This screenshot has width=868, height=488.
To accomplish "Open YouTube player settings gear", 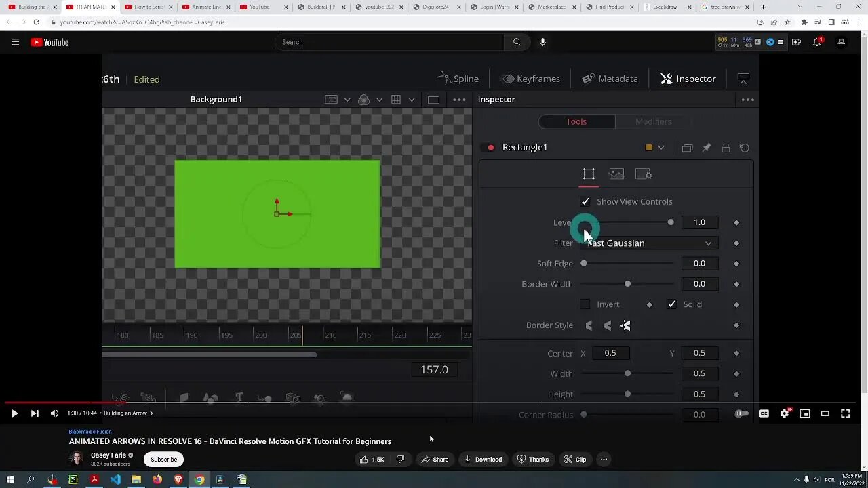I will [x=785, y=413].
